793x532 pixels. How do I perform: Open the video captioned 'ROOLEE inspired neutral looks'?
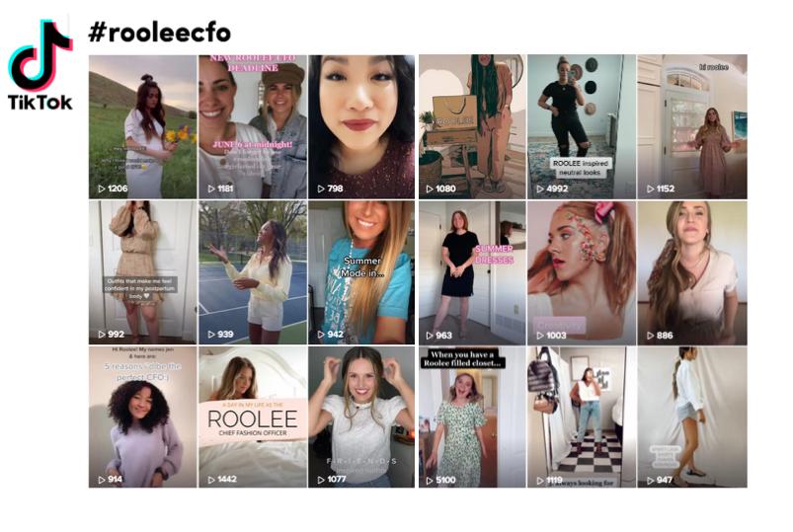(x=582, y=126)
